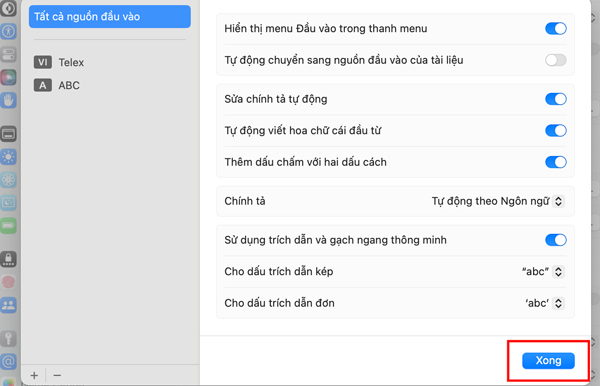The width and height of the screenshot is (600, 386).
Task: Open Screen Saver icon in background sidebar
Action: click(x=8, y=203)
